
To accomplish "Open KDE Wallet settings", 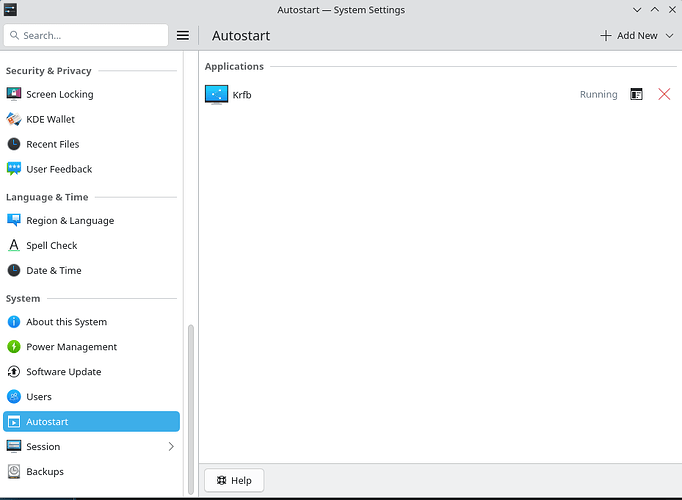I will click(50, 119).
